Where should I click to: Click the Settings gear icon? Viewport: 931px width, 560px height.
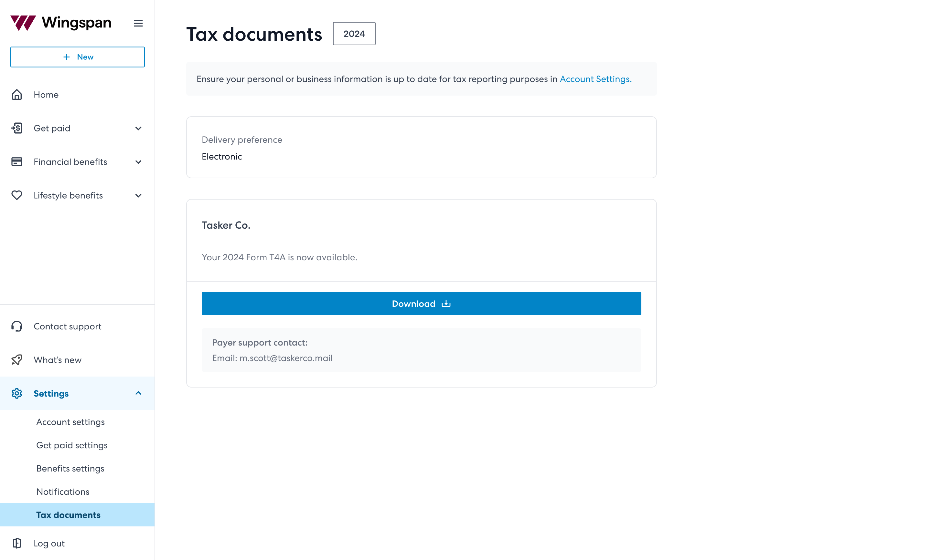(16, 393)
